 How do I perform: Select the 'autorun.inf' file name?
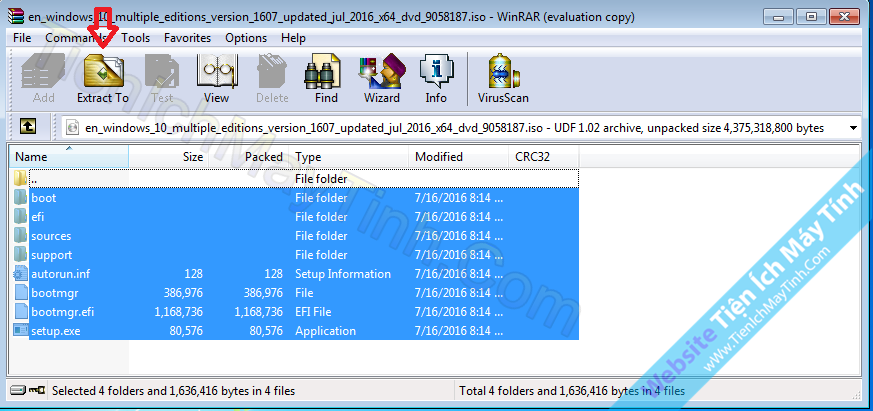click(61, 273)
